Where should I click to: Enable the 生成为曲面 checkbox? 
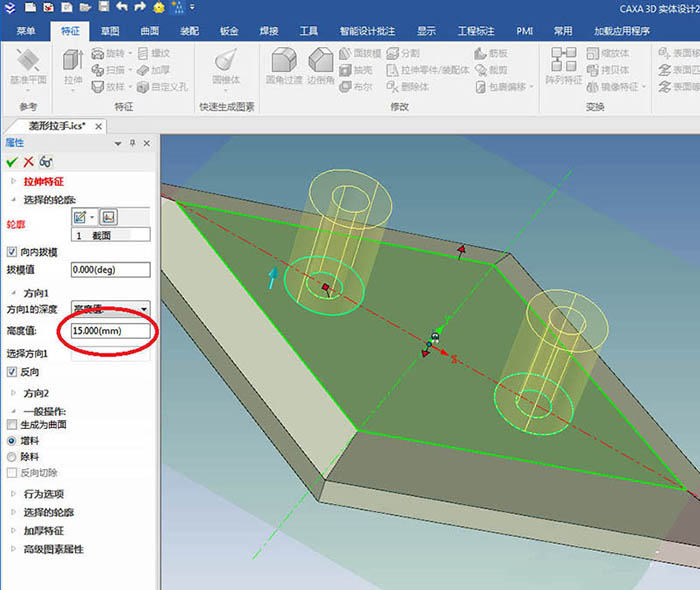click(x=12, y=424)
